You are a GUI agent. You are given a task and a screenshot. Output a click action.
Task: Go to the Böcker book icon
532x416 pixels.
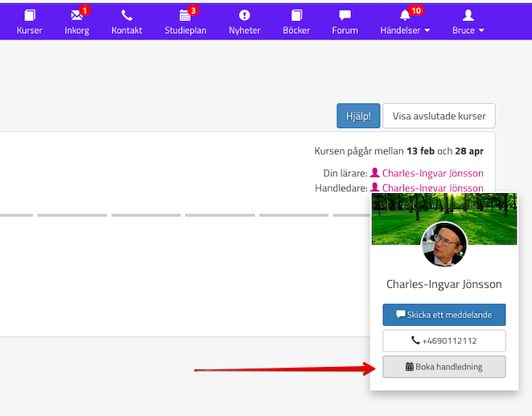[296, 16]
